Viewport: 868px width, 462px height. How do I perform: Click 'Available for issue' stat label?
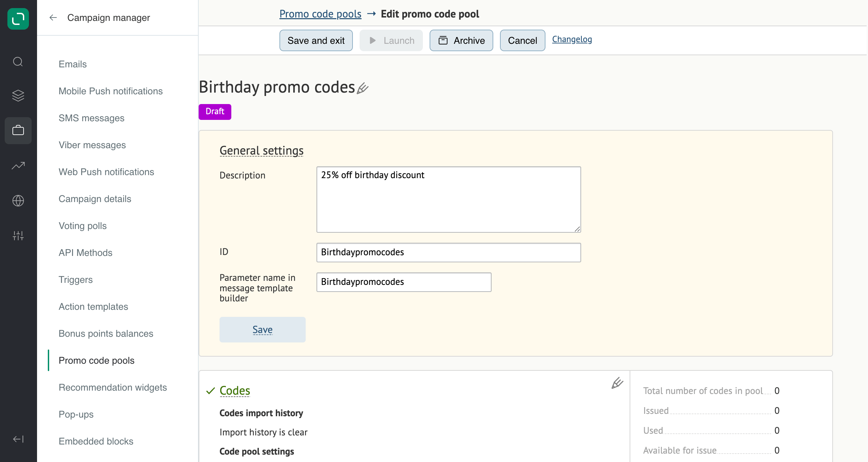[680, 451]
